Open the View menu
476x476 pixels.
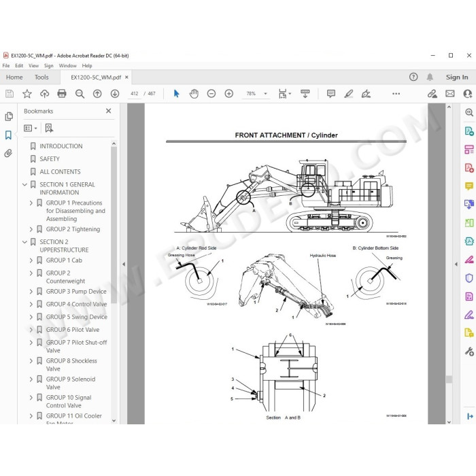pyautogui.click(x=33, y=65)
